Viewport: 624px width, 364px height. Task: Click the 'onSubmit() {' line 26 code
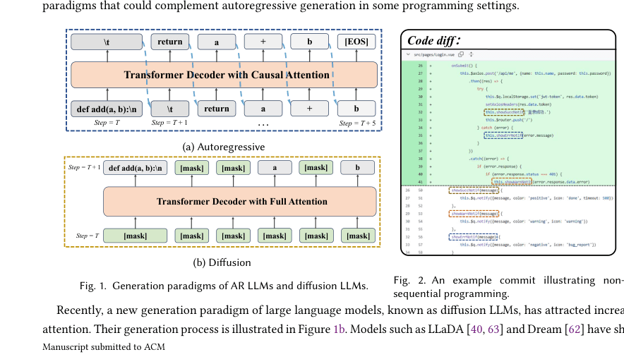click(x=464, y=66)
